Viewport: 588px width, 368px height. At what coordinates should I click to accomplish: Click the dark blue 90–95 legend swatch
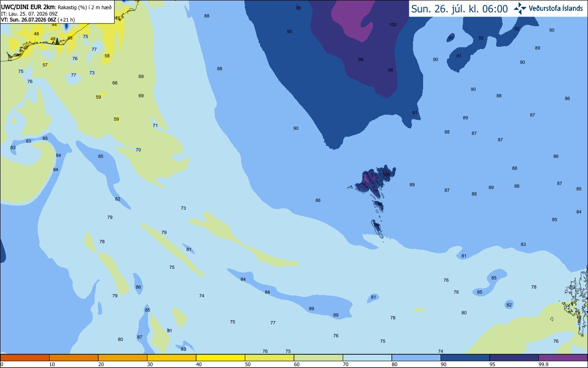[465, 357]
